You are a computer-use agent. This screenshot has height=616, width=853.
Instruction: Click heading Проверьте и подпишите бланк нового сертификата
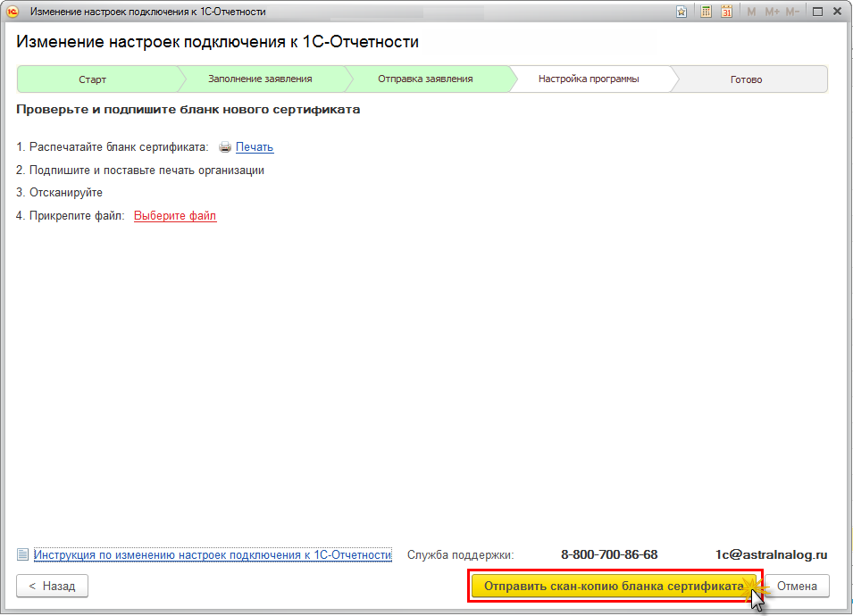[x=188, y=110]
